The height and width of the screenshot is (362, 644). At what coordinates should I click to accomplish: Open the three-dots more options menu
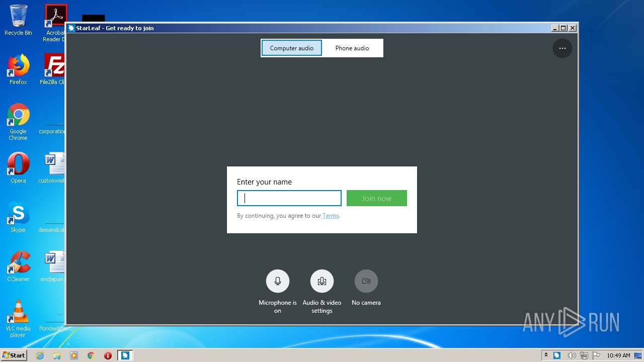tap(562, 48)
